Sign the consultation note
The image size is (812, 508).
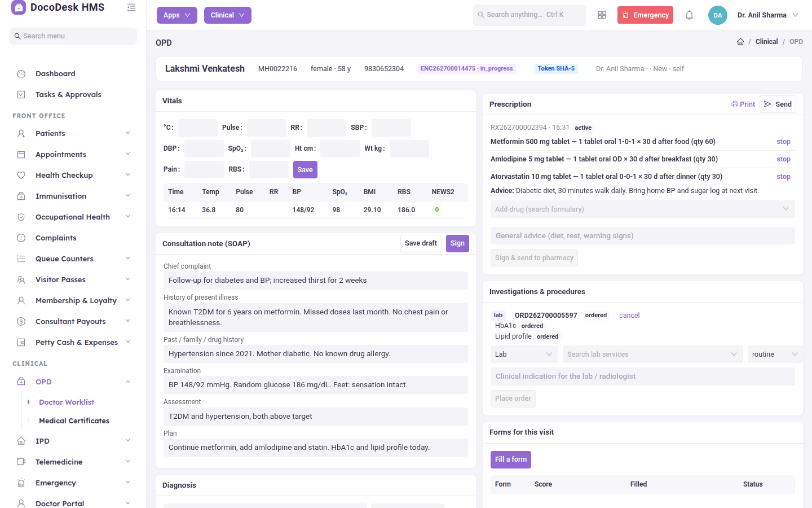[457, 243]
